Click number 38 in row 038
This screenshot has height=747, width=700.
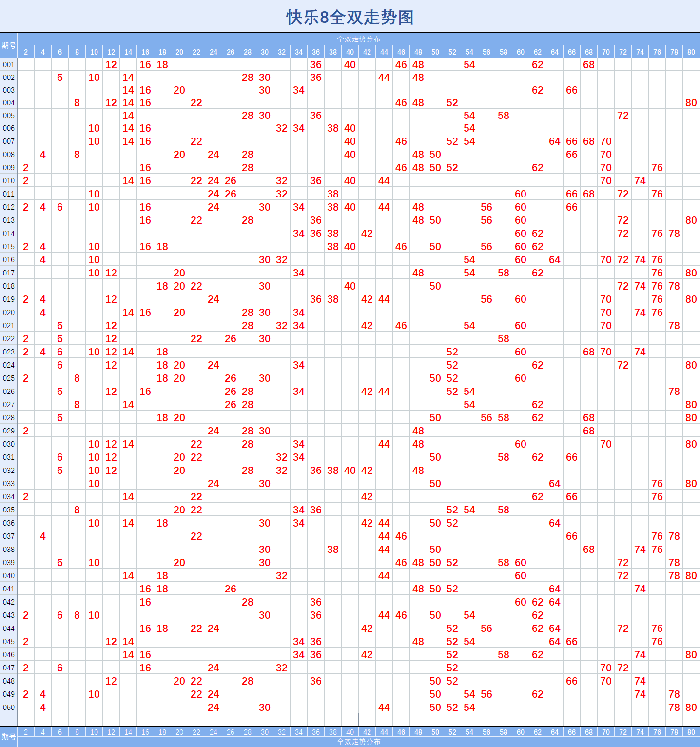pyautogui.click(x=333, y=550)
